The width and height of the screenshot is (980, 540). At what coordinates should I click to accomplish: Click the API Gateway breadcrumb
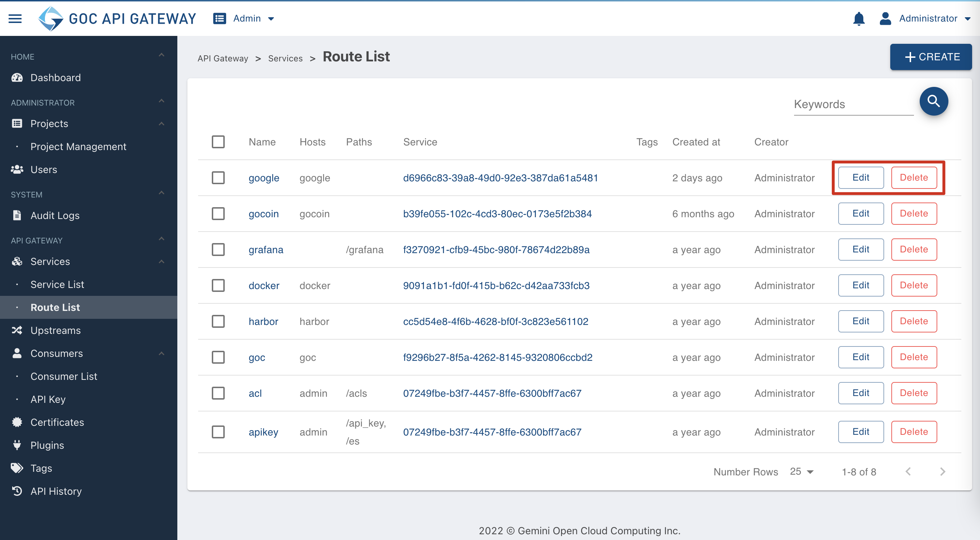[x=223, y=58]
